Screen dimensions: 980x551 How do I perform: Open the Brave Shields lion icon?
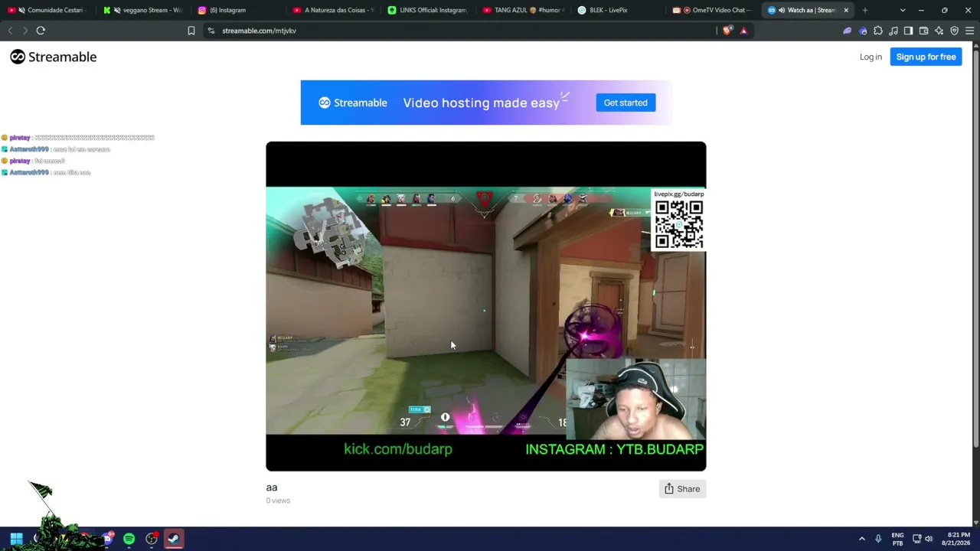click(727, 31)
